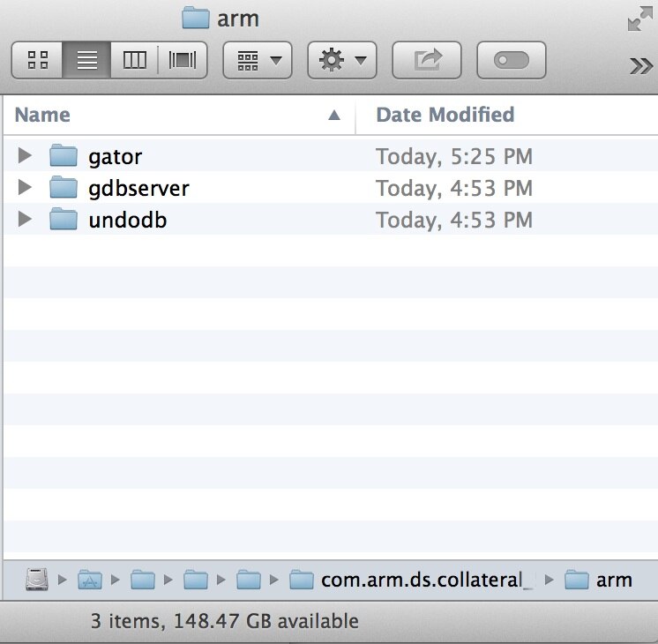Open the Action gear menu
658x644 pixels.
[x=341, y=60]
